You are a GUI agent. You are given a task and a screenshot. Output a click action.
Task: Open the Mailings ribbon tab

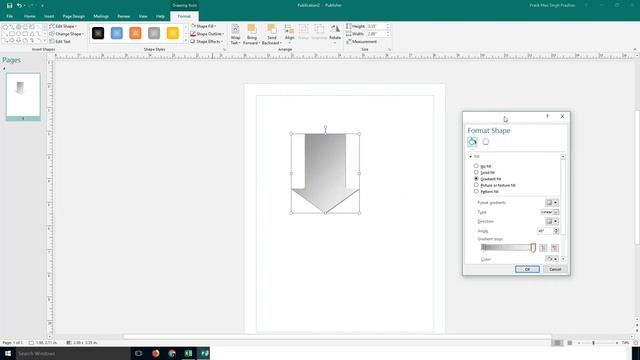(101, 16)
